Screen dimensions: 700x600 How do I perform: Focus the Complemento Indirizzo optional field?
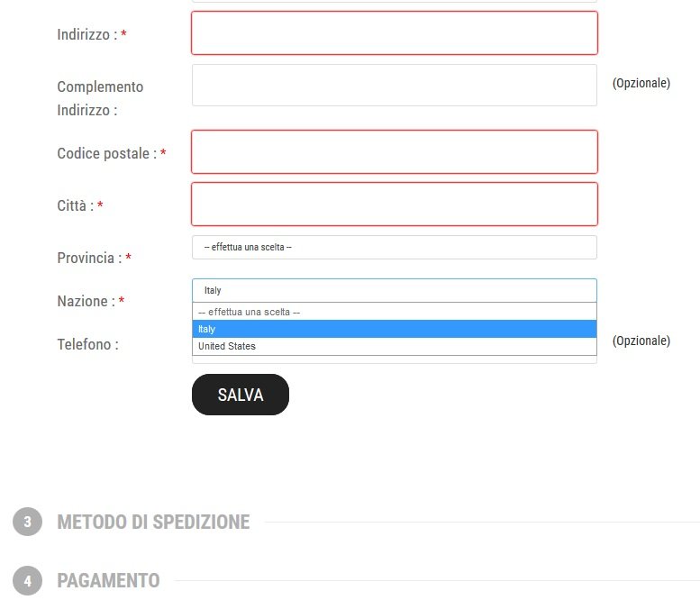pyautogui.click(x=395, y=85)
